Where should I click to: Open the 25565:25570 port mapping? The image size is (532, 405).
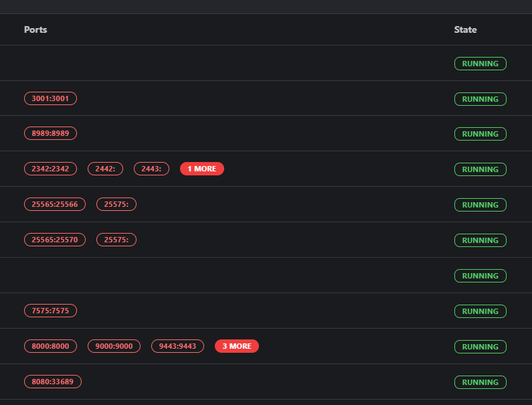(55, 239)
